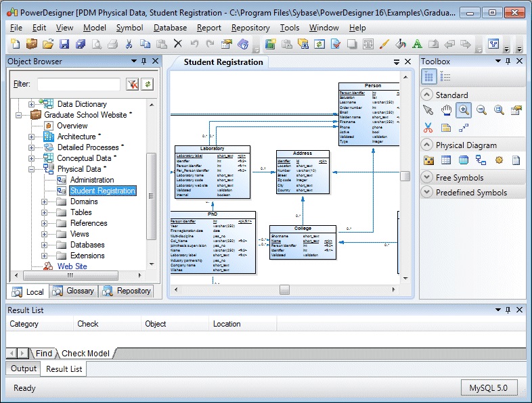Click the clear filter icon in Object Browser
This screenshot has width=532, height=403.
[132, 84]
